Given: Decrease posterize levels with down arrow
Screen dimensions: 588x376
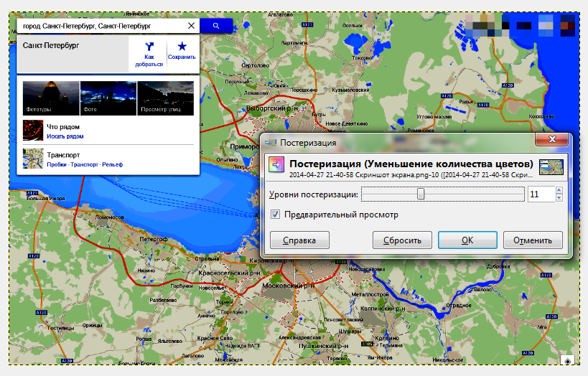Looking at the screenshot, I should [x=559, y=198].
